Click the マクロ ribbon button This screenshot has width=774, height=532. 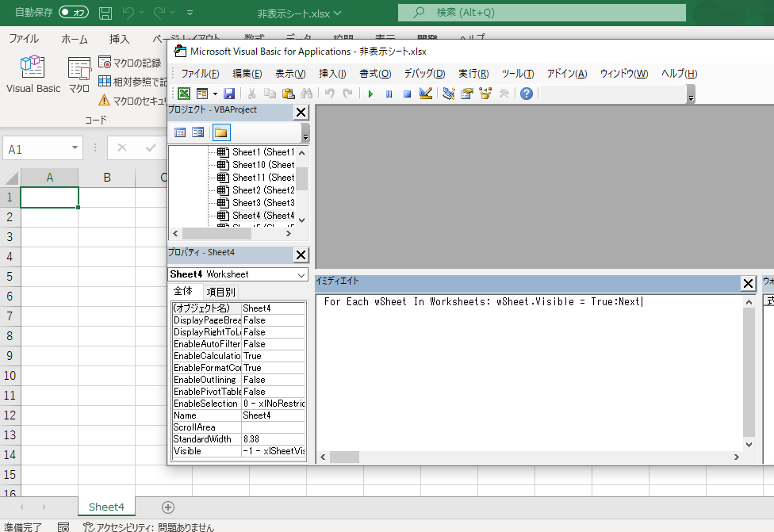(x=79, y=74)
